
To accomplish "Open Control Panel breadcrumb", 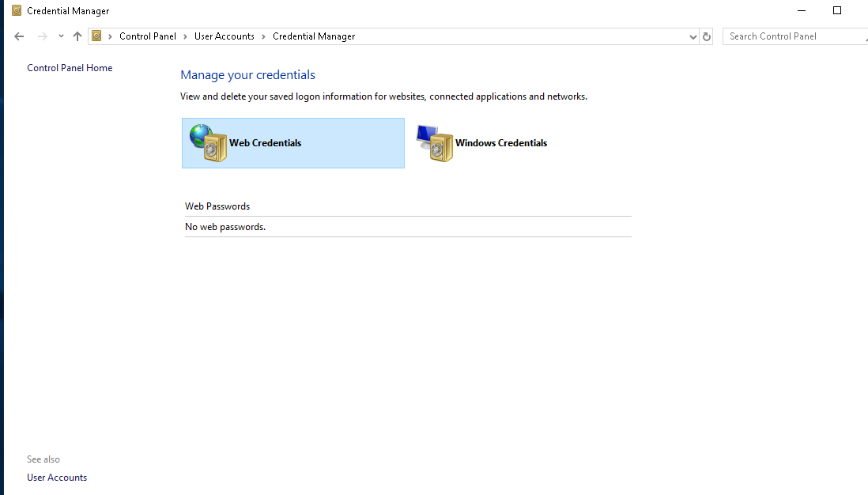I will click(148, 36).
